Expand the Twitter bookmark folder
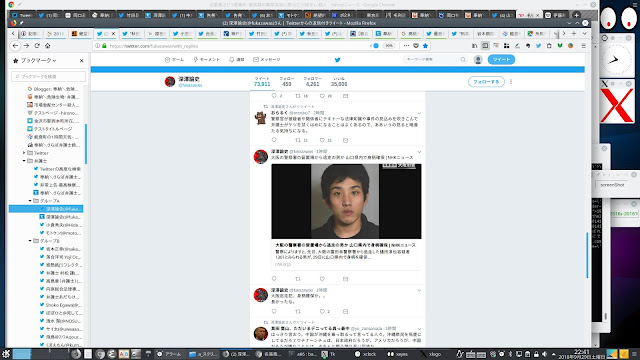This screenshot has width=640, height=360. (24, 153)
